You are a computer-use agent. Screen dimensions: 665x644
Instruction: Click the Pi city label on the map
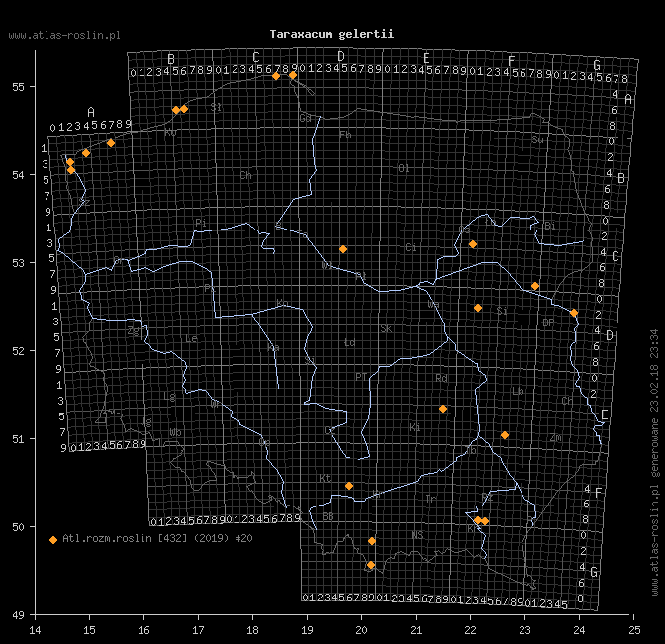click(x=201, y=223)
